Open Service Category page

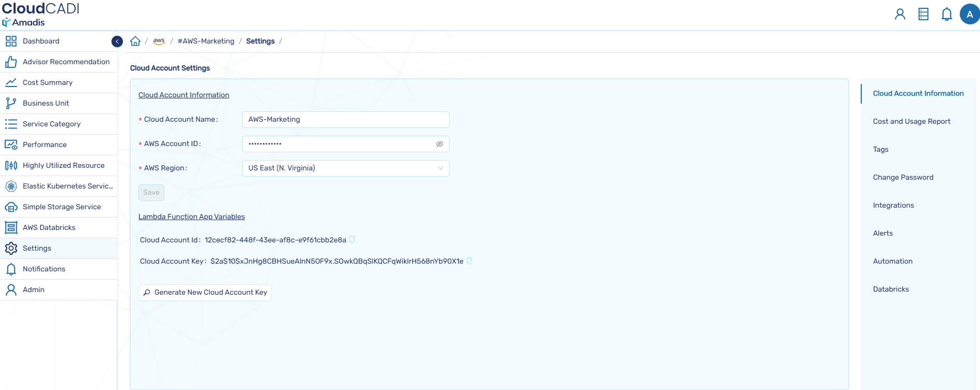pyautogui.click(x=59, y=124)
